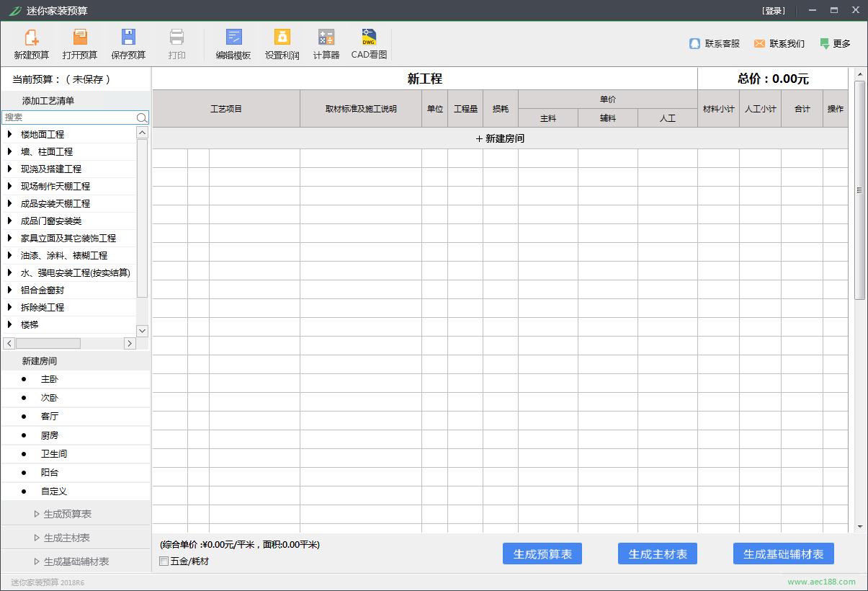This screenshot has height=591, width=868.
Task: Click the 新建预算 icon to create new budget
Action: pos(30,43)
